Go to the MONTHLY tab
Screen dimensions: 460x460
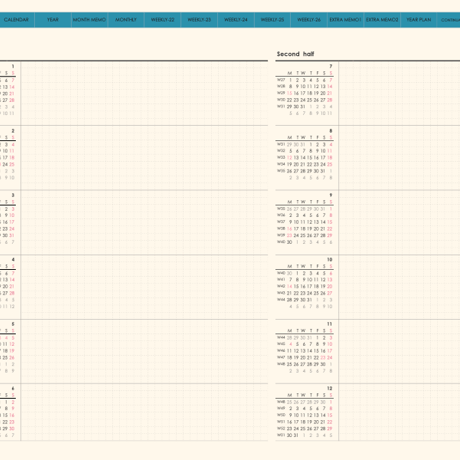[x=126, y=20]
